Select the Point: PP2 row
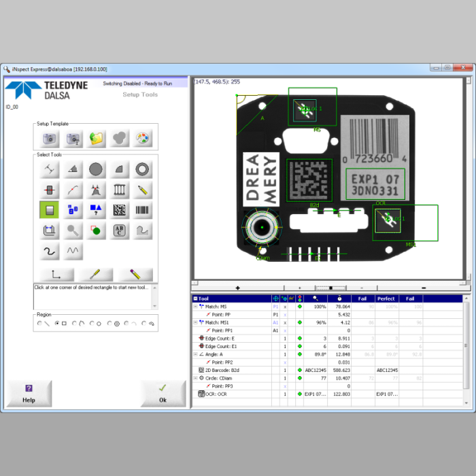This screenshot has height=476, width=476. 327,362
